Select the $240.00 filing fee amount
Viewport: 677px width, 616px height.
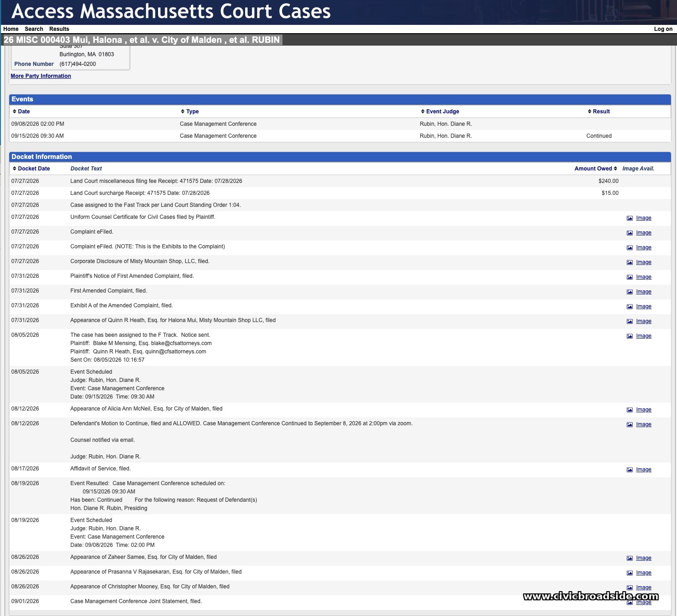[608, 181]
